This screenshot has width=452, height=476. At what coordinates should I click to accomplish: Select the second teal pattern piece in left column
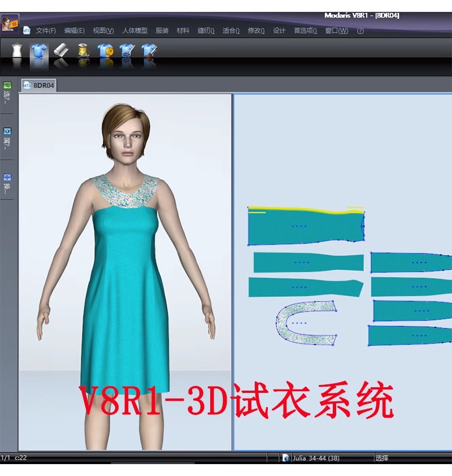tap(308, 262)
